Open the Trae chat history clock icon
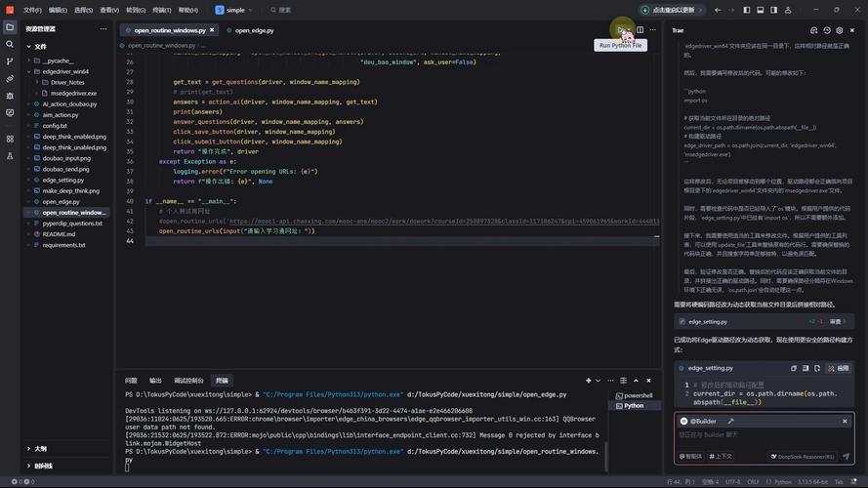868x488 pixels. [x=826, y=30]
